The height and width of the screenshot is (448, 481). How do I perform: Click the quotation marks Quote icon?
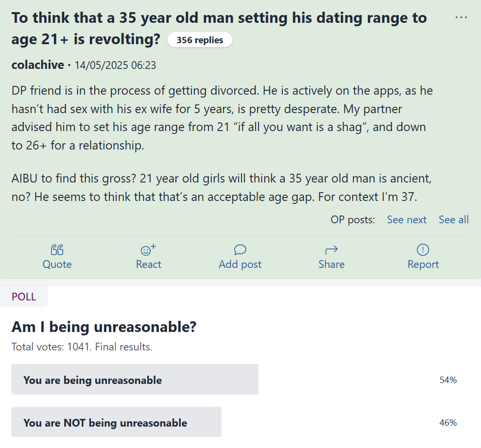[57, 250]
